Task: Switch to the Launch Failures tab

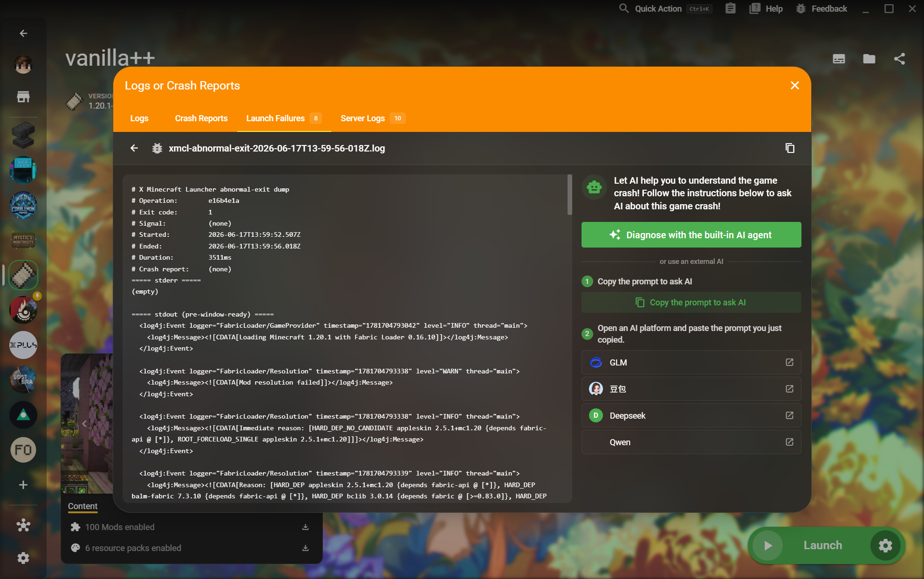Action: pos(284,118)
